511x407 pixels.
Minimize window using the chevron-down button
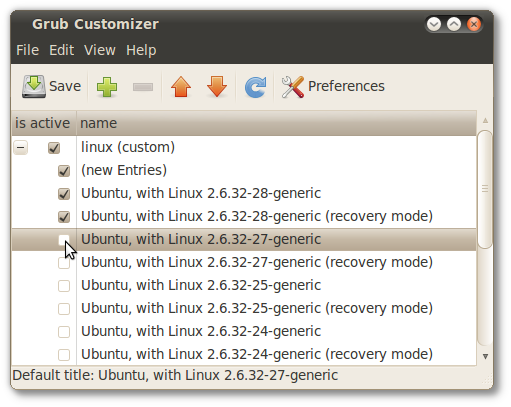[434, 24]
